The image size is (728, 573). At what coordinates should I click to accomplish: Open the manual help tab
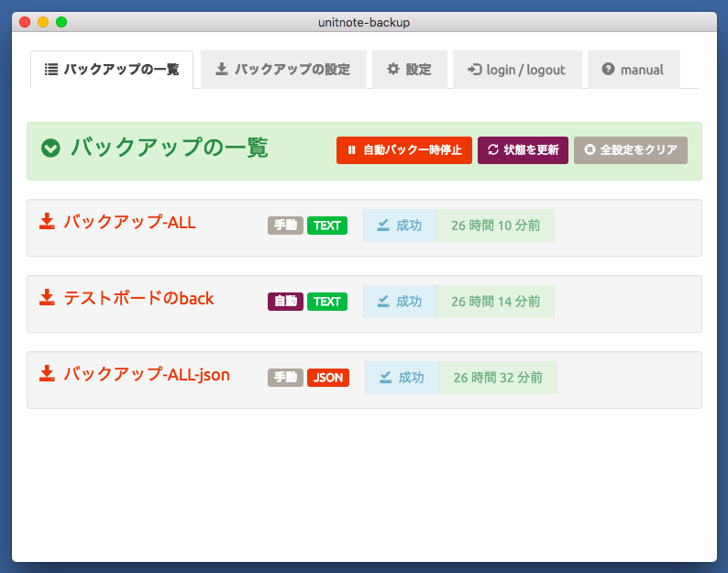[x=633, y=70]
